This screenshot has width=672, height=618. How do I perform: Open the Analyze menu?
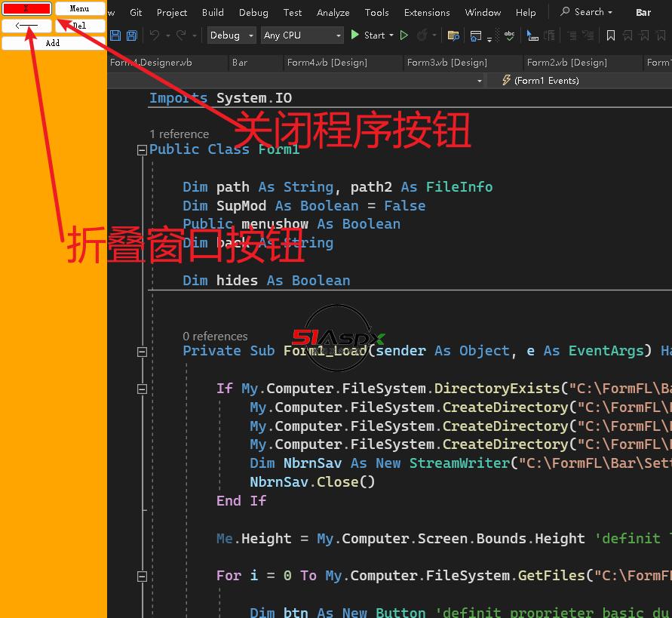tap(333, 12)
